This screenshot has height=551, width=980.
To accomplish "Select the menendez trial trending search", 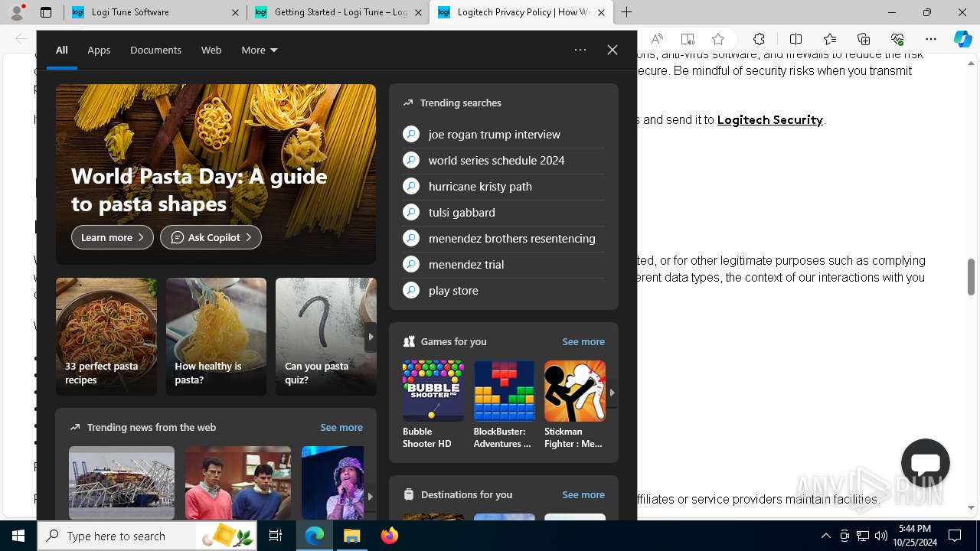I will 504,264.
